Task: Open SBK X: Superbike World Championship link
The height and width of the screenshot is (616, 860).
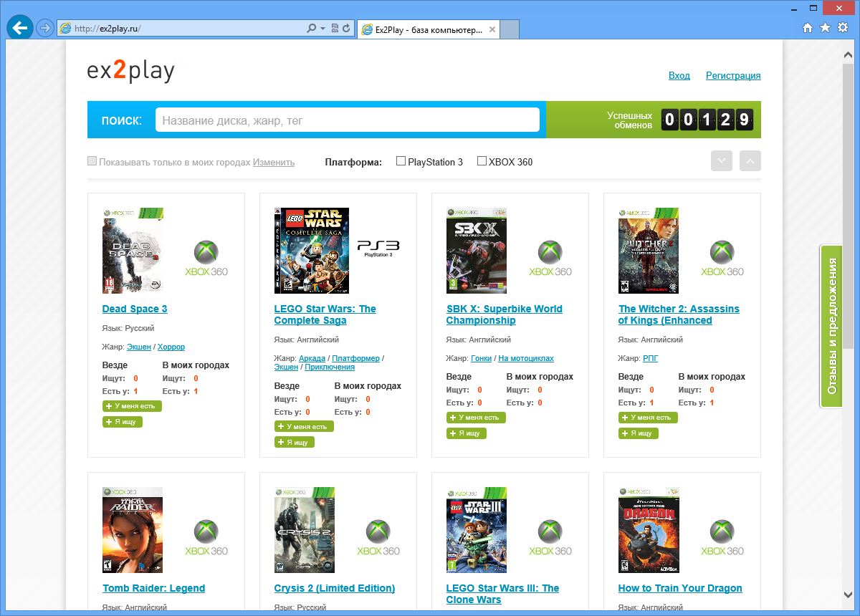Action: [x=505, y=314]
